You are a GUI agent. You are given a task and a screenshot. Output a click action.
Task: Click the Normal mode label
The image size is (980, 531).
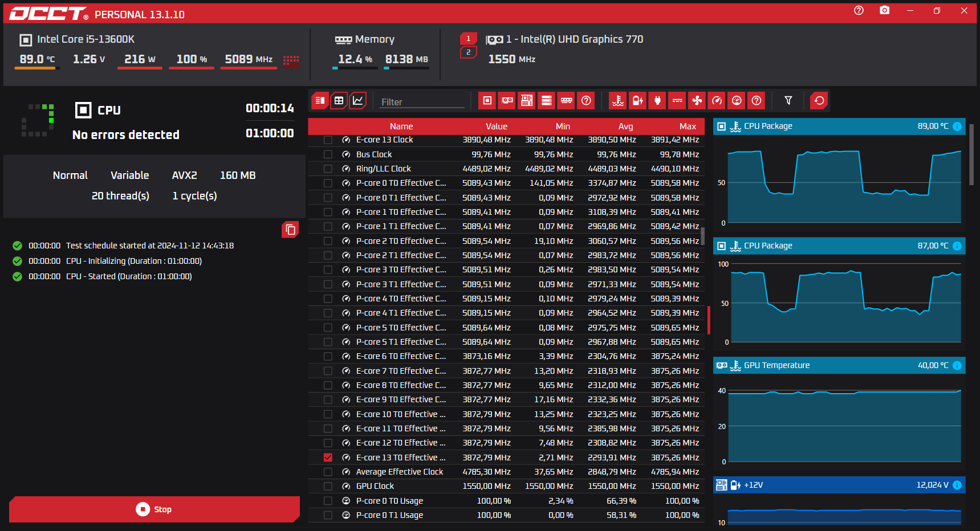tap(70, 175)
